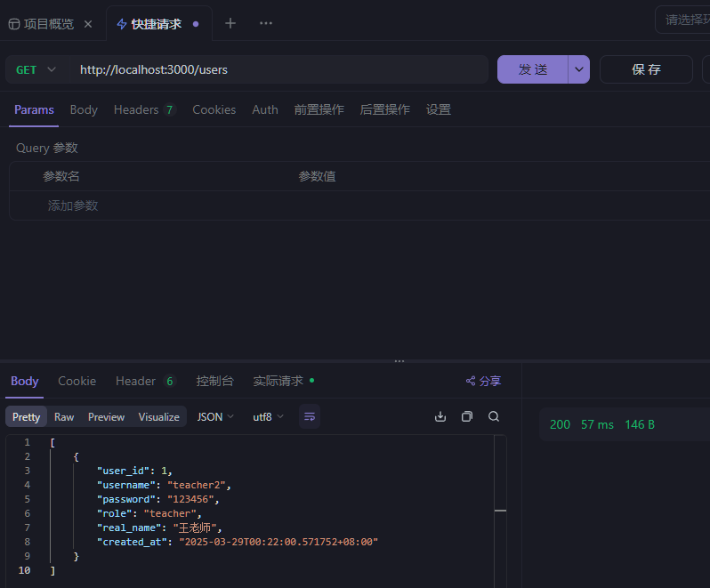The width and height of the screenshot is (710, 588).
Task: Click the response minimap scrollbar marker
Action: point(500,511)
